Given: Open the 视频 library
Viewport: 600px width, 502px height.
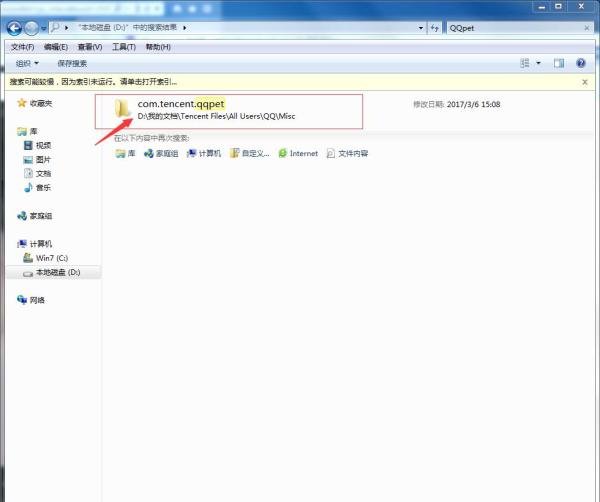Looking at the screenshot, I should pos(43,145).
